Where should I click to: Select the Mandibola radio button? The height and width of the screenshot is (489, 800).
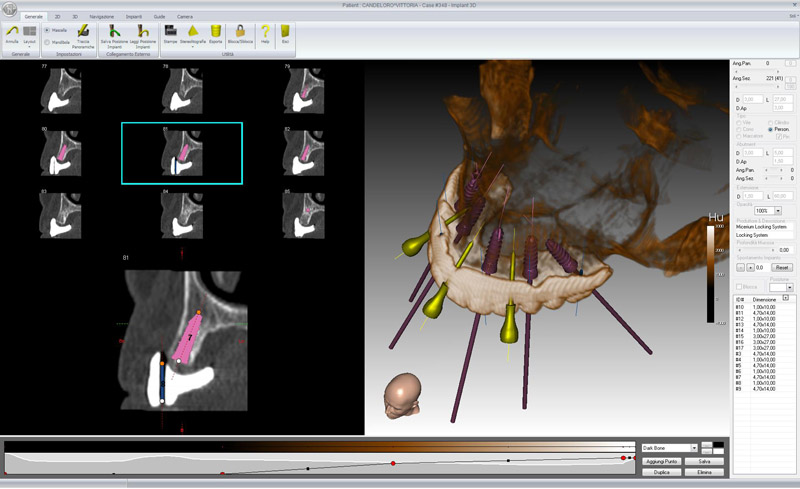[46, 42]
